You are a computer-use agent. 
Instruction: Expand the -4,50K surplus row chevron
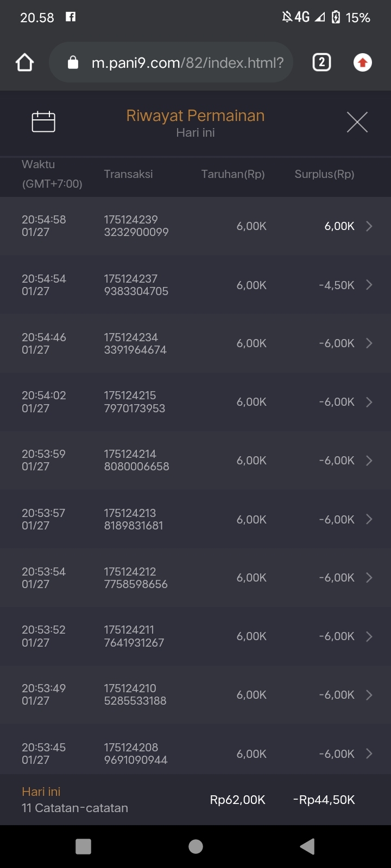click(x=369, y=285)
